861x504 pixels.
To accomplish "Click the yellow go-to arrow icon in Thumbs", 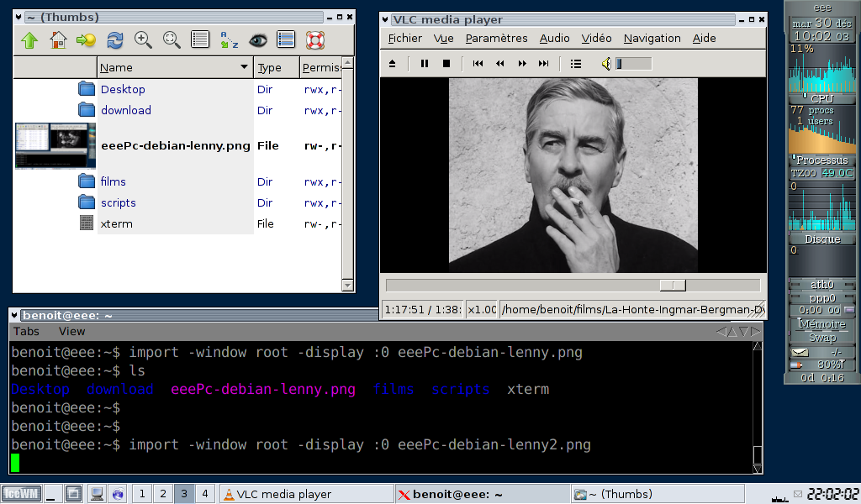I will pos(87,40).
